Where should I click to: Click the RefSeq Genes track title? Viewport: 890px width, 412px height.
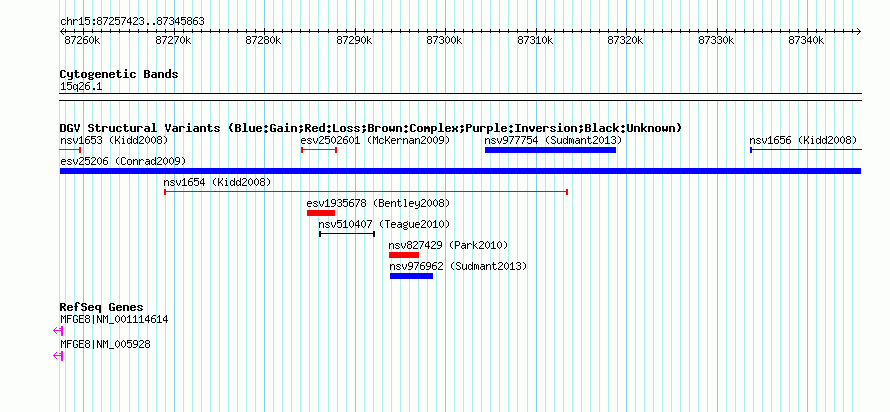[102, 308]
